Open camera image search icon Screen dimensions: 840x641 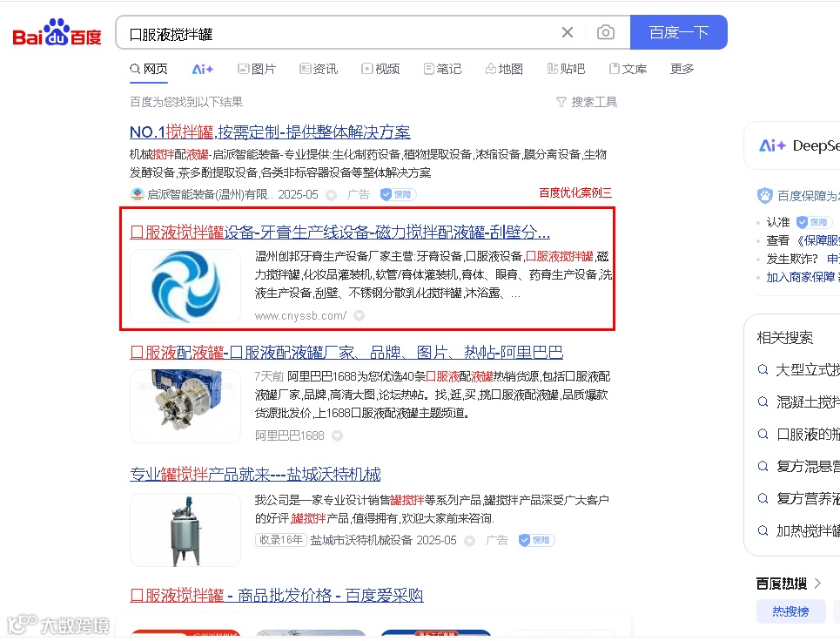[605, 33]
